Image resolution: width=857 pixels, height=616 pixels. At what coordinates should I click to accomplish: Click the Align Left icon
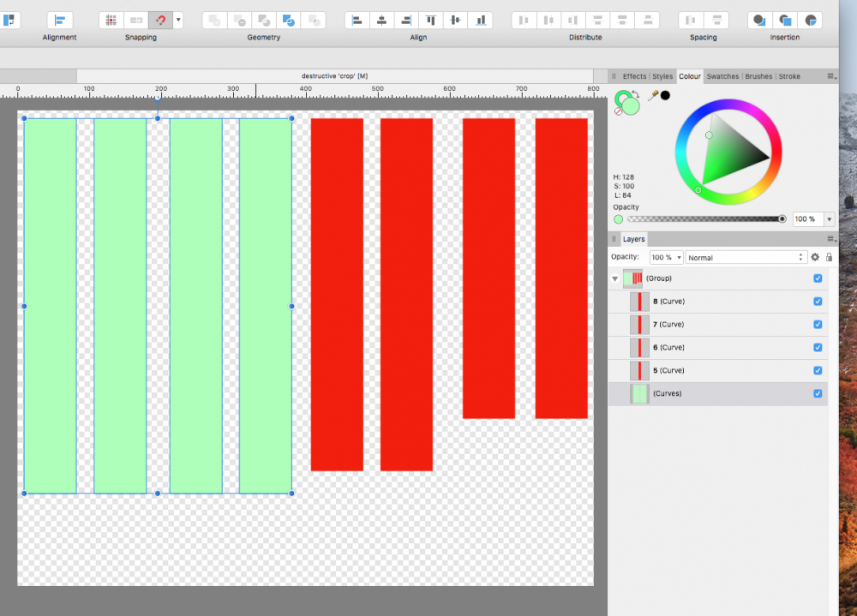(x=357, y=20)
